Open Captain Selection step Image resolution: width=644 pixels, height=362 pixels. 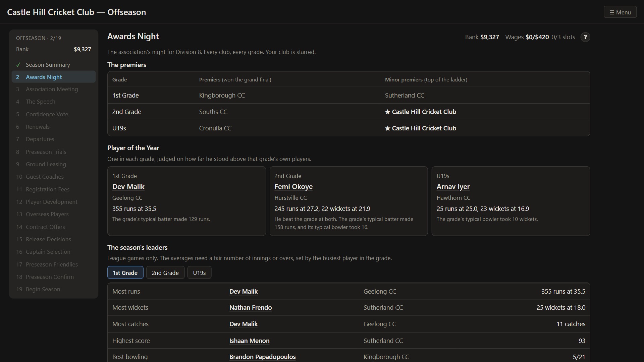coord(54,252)
